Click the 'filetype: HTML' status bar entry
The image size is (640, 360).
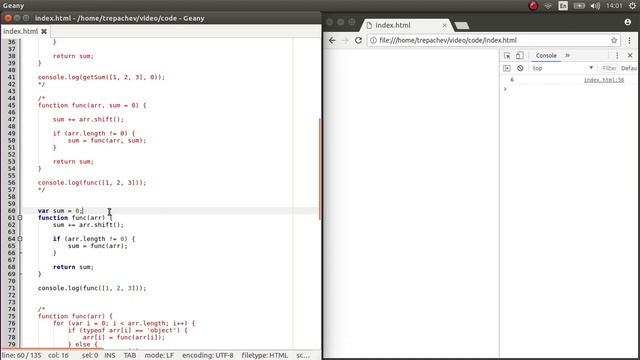coord(264,356)
